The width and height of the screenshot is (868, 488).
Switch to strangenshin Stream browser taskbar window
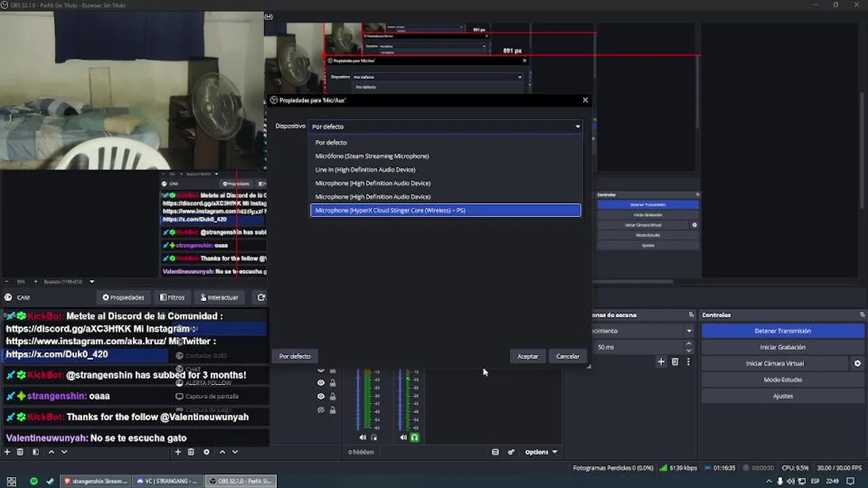point(94,481)
